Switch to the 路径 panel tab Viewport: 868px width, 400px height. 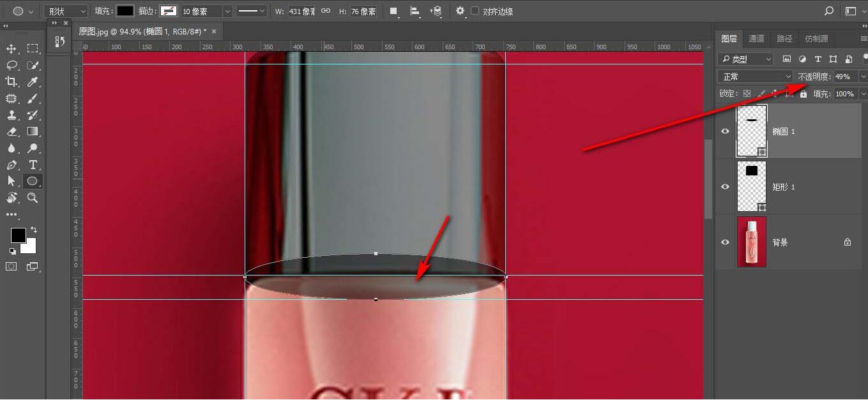pyautogui.click(x=784, y=38)
